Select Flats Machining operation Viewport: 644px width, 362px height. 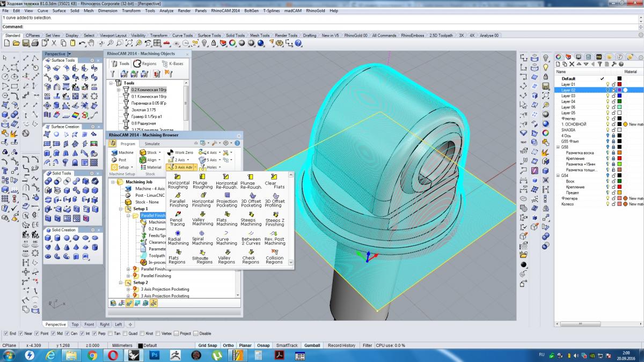coord(226,219)
